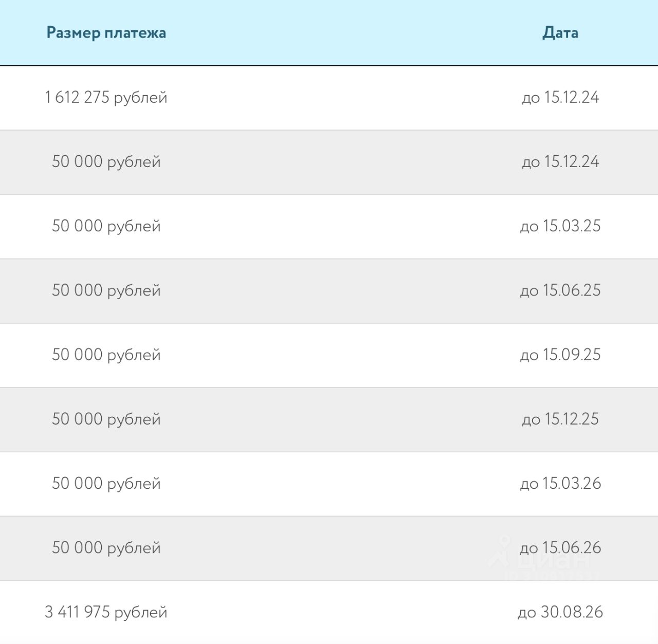
Task: Select the 50 000 рублей amount due 15.06.25
Action: 106,290
